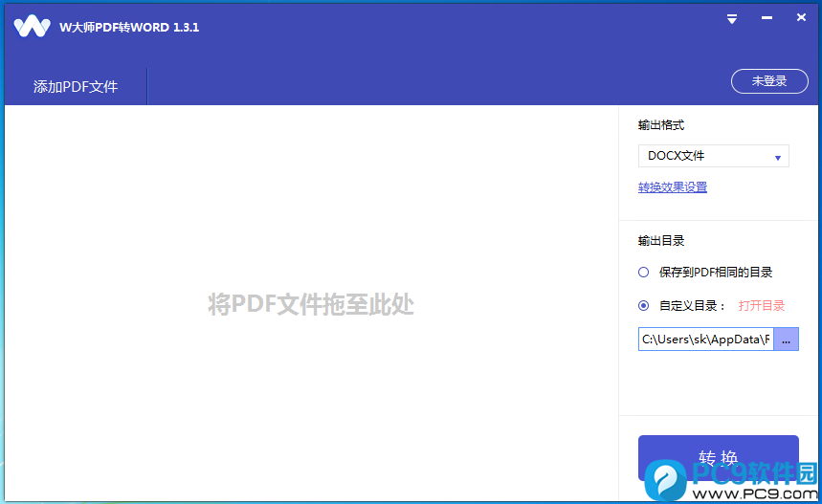Viewport: 822px width, 504px height.
Task: Click the 输出格式 label
Action: (661, 125)
